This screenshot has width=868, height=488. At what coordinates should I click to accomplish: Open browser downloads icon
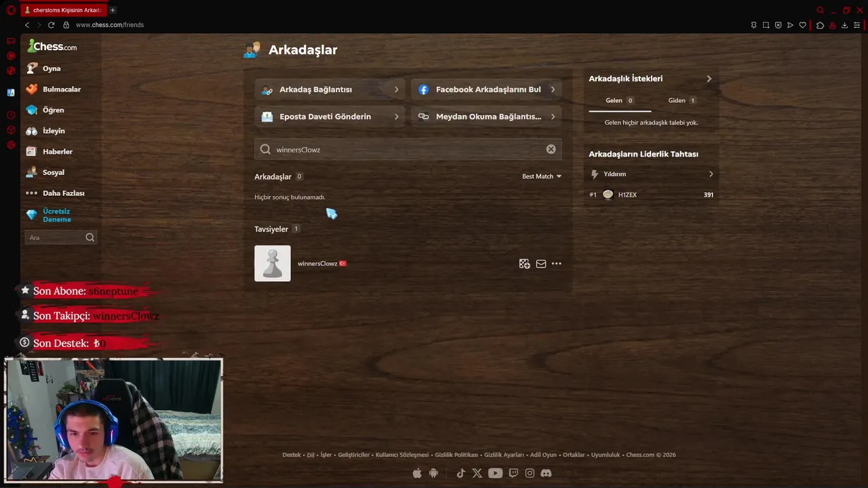point(844,25)
